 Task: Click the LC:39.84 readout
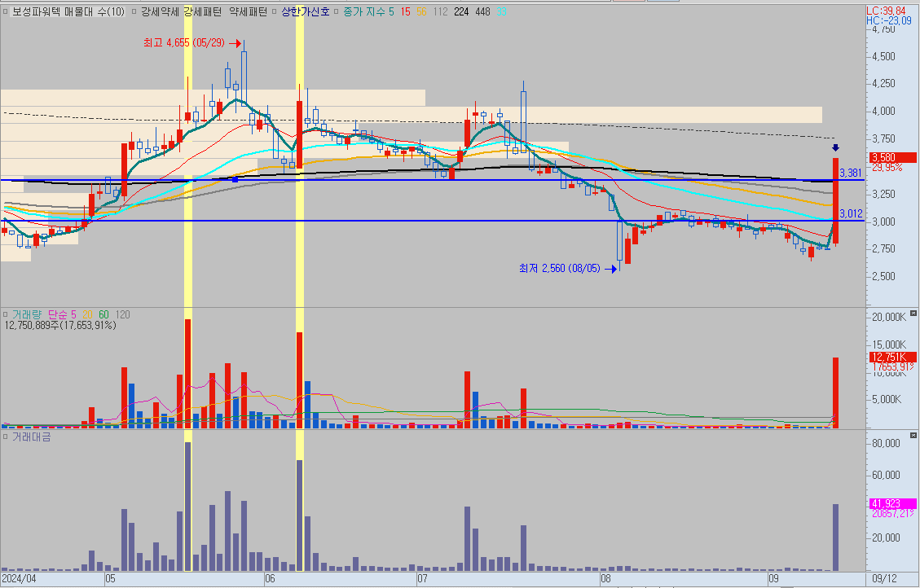(886, 11)
